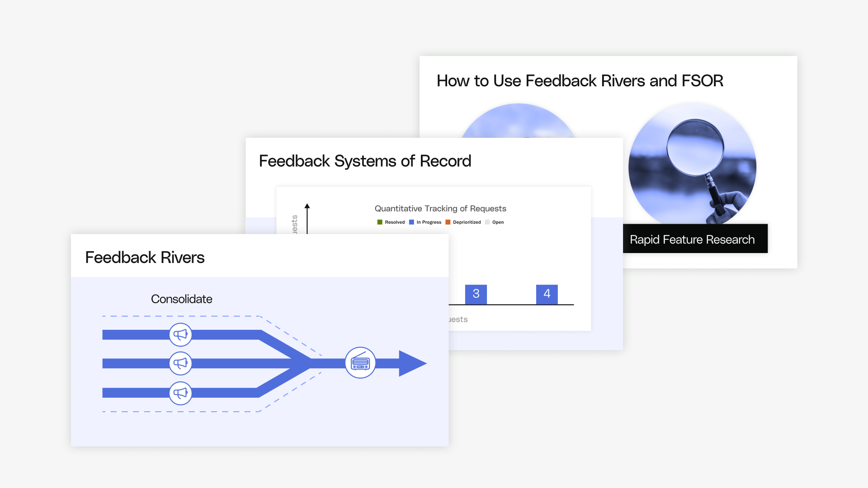The width and height of the screenshot is (868, 488).
Task: Select the top megaphone icon on Feedback Rivers diagram
Action: [181, 334]
